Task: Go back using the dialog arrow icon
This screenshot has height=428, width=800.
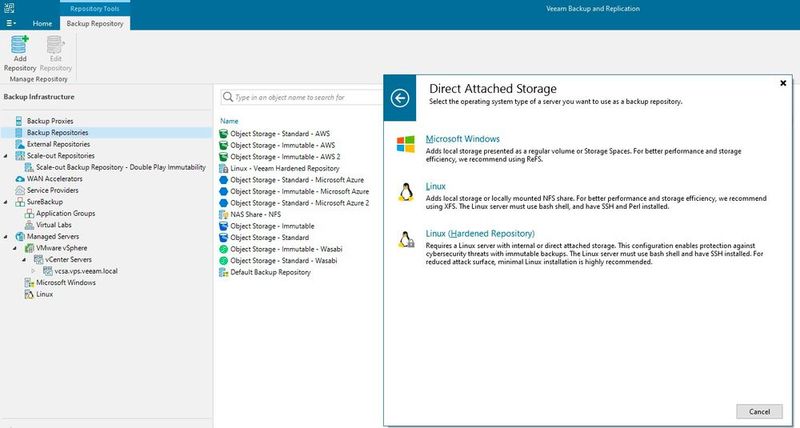Action: click(x=400, y=98)
